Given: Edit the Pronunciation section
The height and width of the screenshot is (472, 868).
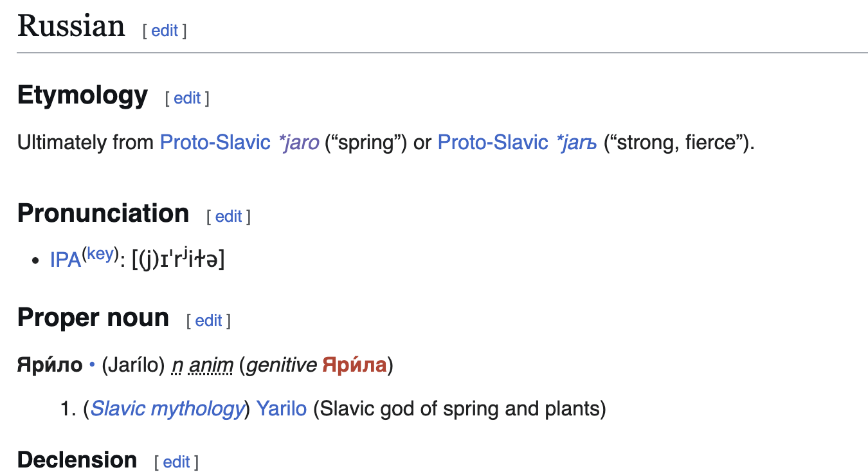Looking at the screenshot, I should pos(228,217).
